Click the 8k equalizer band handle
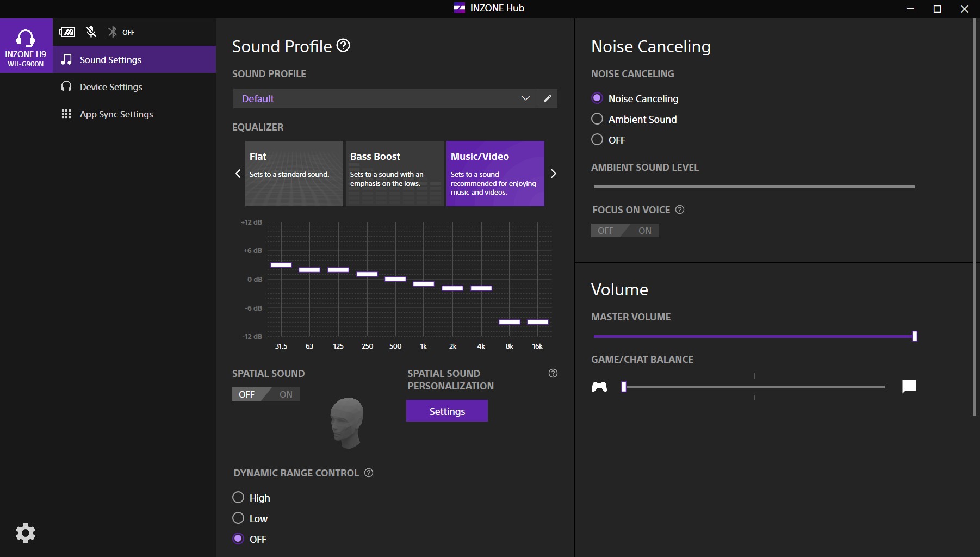The width and height of the screenshot is (980, 557). pyautogui.click(x=510, y=322)
